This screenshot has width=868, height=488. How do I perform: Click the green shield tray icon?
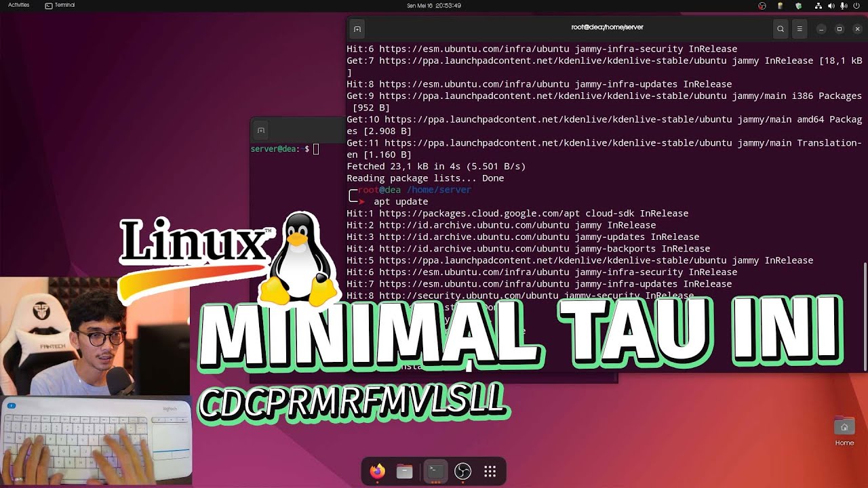pyautogui.click(x=798, y=5)
